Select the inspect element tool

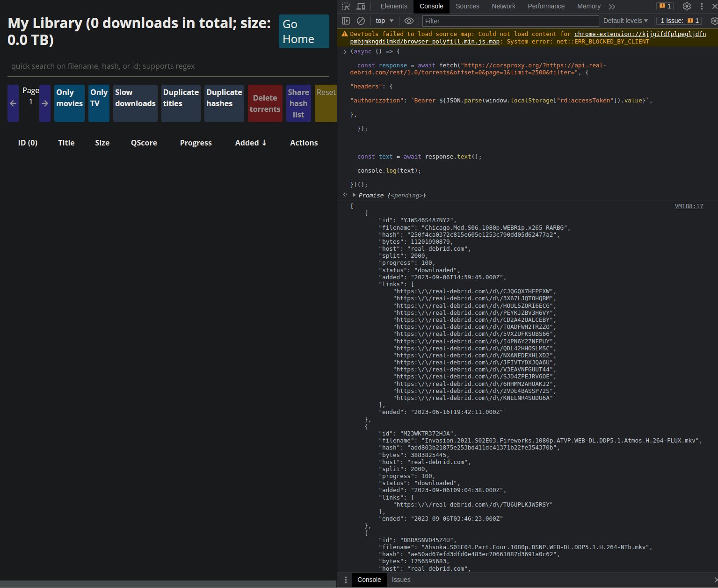point(346,6)
